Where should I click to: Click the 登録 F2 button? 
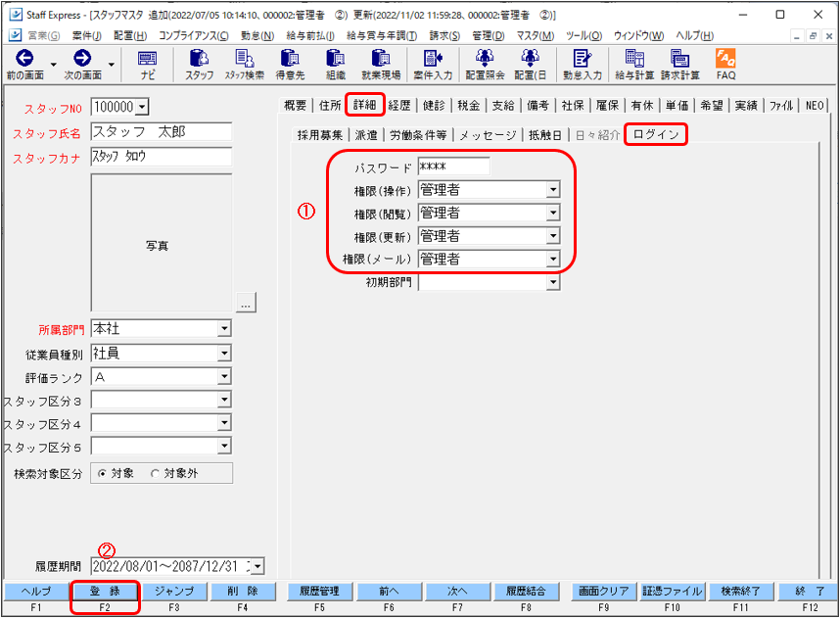coord(105,592)
